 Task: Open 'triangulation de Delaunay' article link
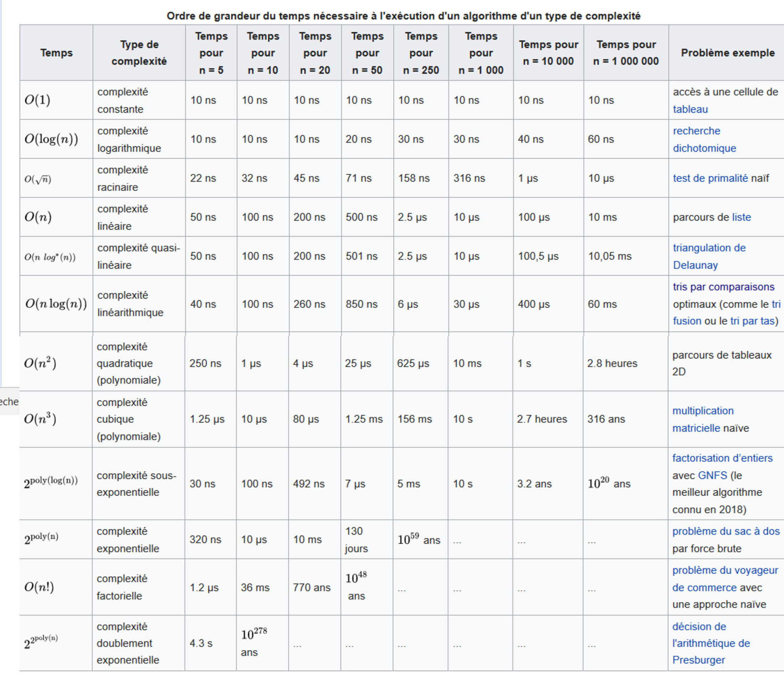point(709,248)
